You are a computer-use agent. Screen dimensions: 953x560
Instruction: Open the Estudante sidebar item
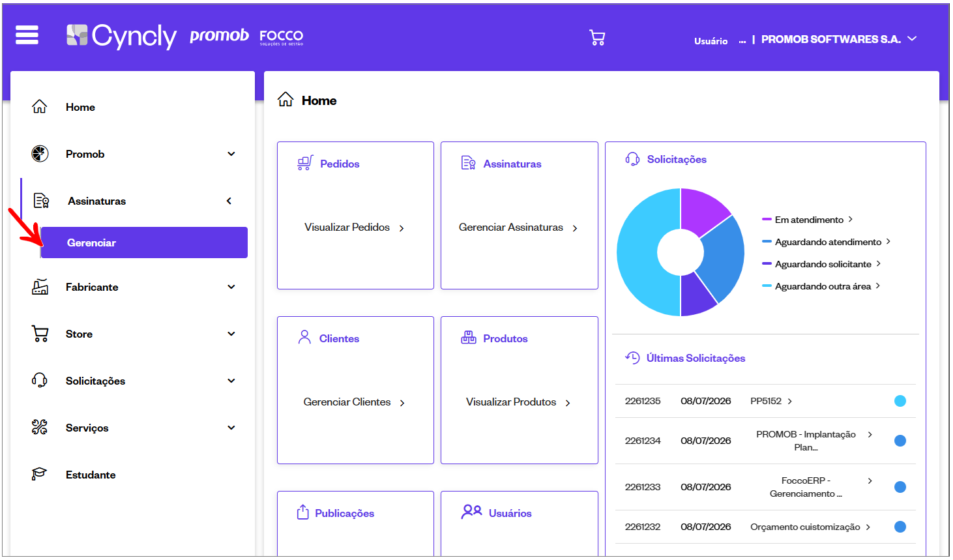coord(91,475)
